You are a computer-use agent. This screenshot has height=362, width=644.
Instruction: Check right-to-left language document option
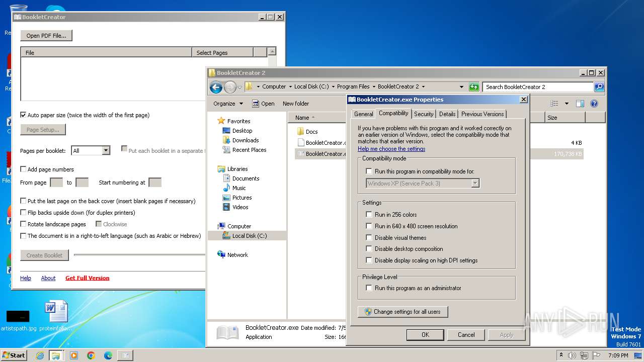[x=23, y=236]
